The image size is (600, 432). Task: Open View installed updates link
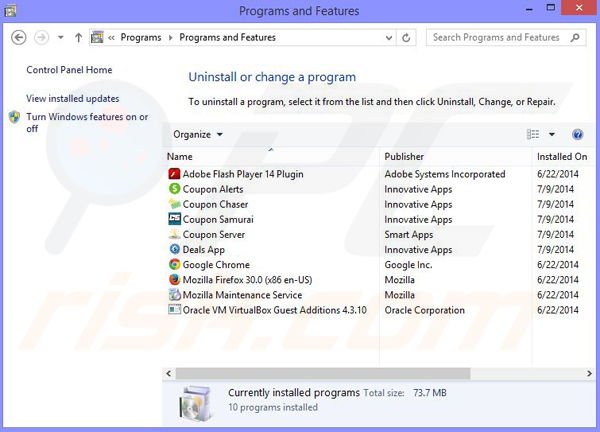click(x=73, y=99)
